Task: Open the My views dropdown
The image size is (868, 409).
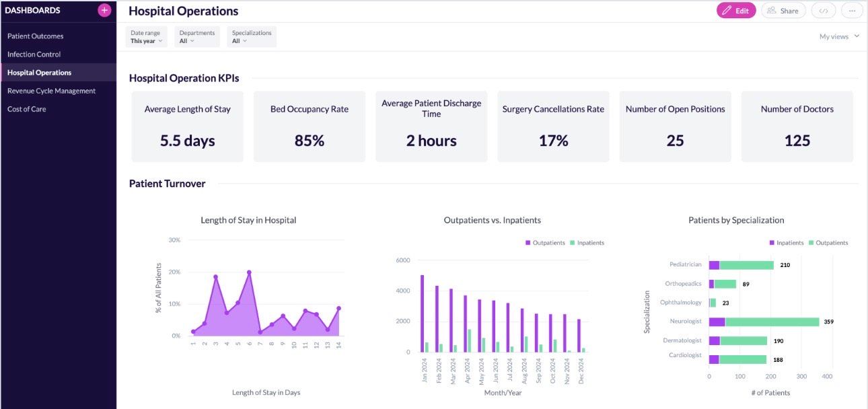Action: pos(839,36)
